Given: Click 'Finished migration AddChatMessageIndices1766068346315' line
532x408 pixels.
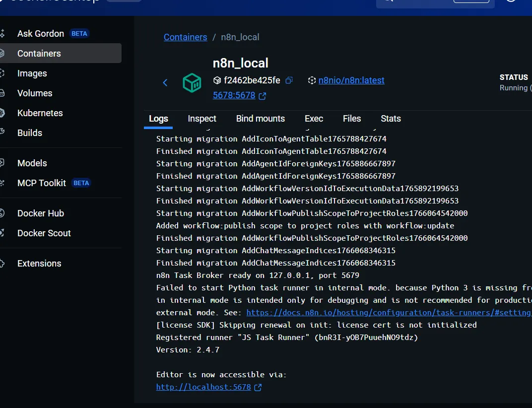Looking at the screenshot, I should [x=275, y=263].
